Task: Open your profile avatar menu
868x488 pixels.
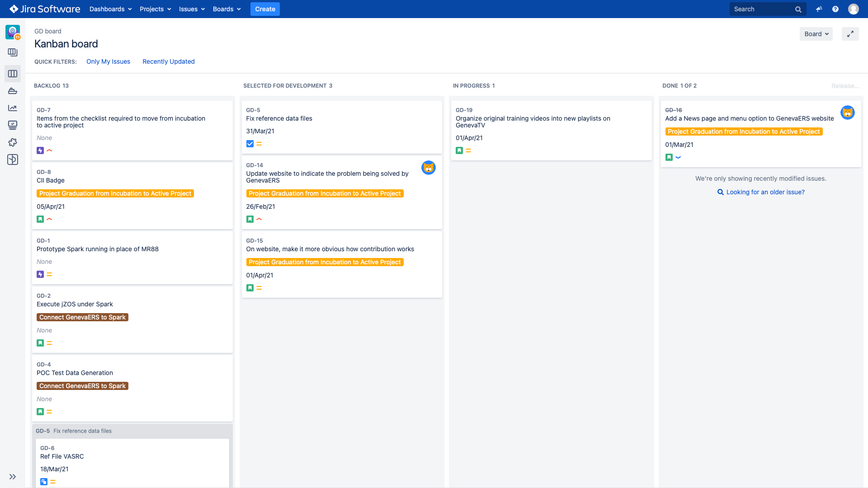Action: pos(854,9)
